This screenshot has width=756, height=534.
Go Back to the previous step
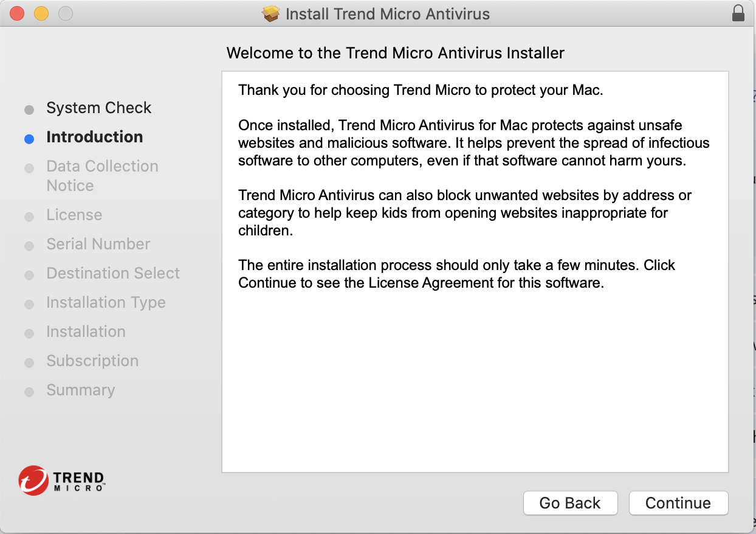pos(570,503)
